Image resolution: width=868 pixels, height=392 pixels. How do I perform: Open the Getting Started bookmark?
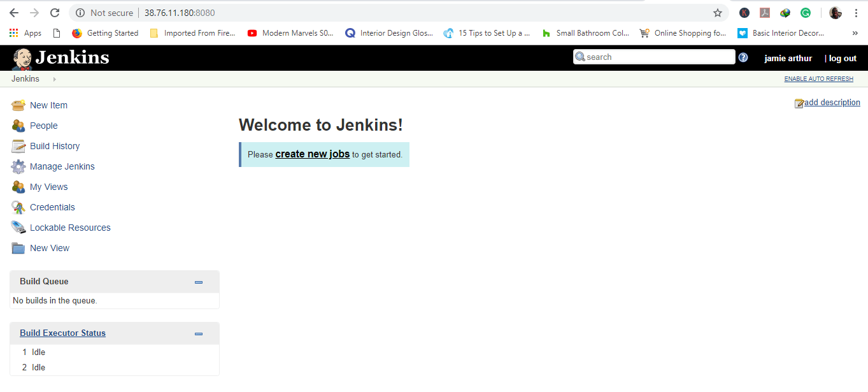click(105, 33)
